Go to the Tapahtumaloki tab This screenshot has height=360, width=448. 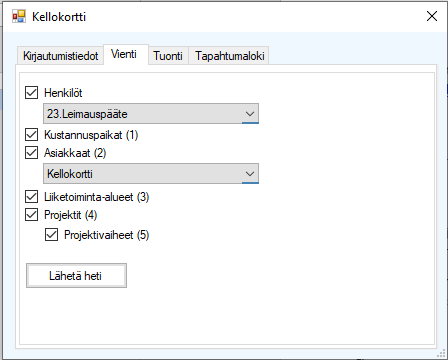pos(229,56)
